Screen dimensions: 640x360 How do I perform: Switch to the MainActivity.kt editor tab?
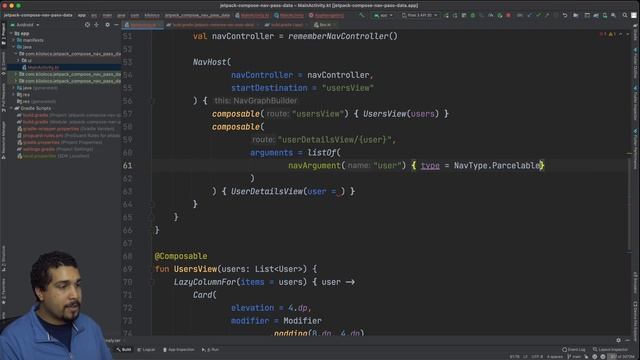[143, 25]
